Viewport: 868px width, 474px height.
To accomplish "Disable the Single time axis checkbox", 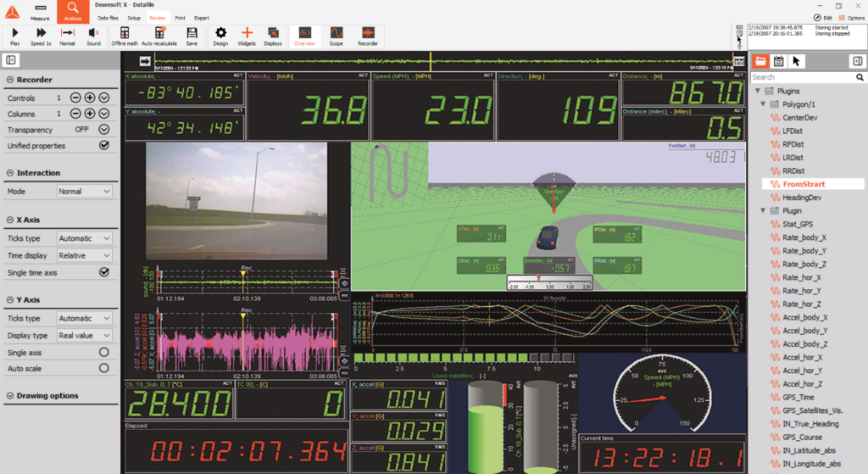I will (104, 272).
